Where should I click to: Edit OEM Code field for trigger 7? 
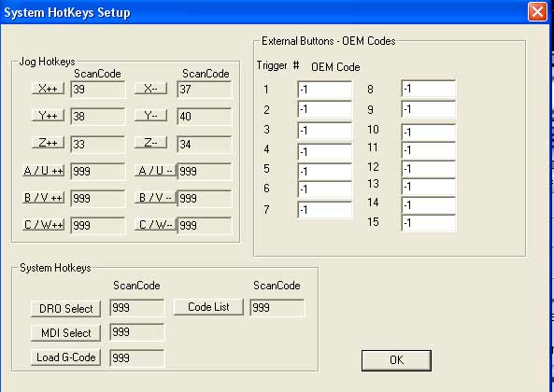(x=325, y=210)
